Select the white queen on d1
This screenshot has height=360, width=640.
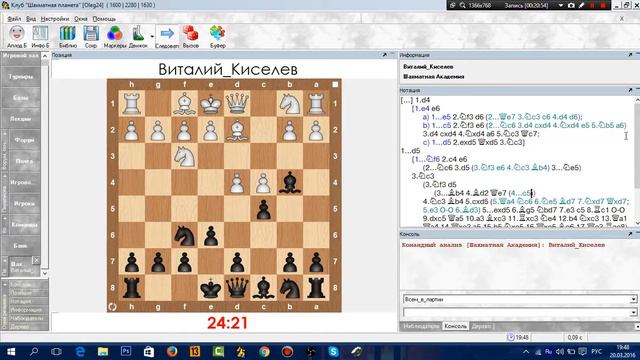(237, 104)
